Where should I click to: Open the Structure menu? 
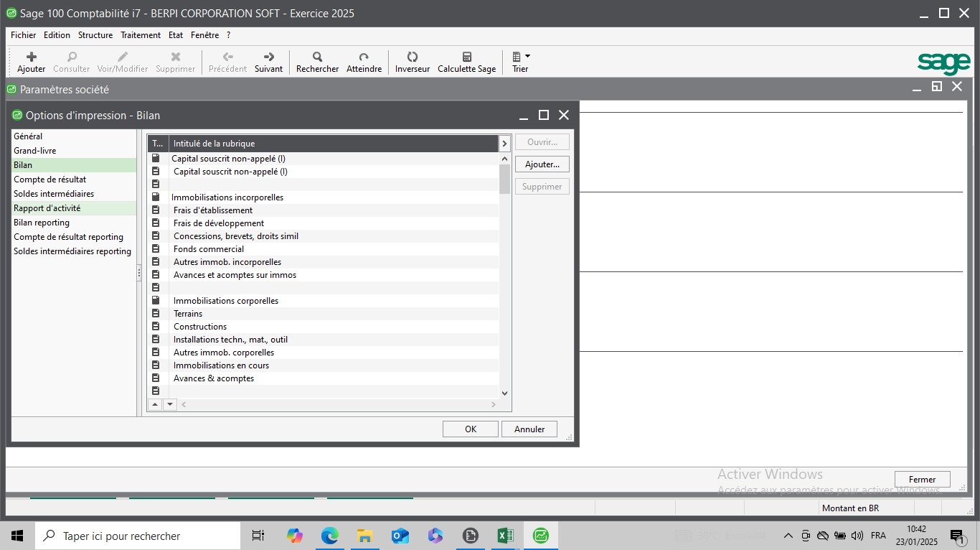click(95, 34)
